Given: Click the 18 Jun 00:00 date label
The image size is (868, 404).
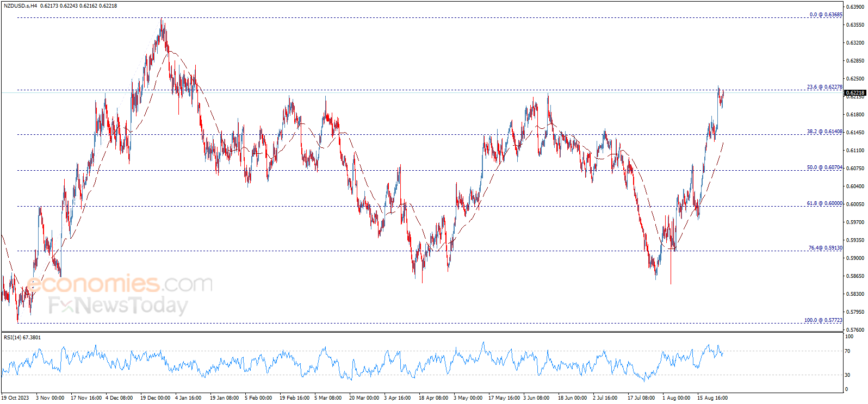Looking at the screenshot, I should point(573,398).
